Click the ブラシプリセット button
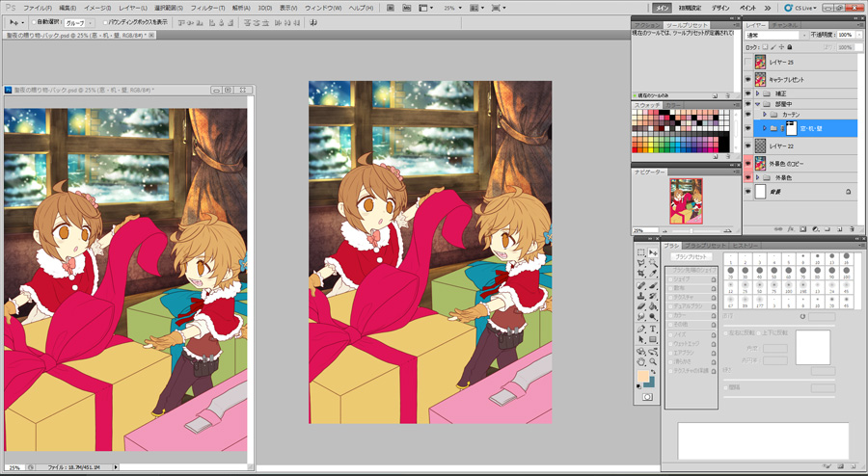 pos(692,257)
